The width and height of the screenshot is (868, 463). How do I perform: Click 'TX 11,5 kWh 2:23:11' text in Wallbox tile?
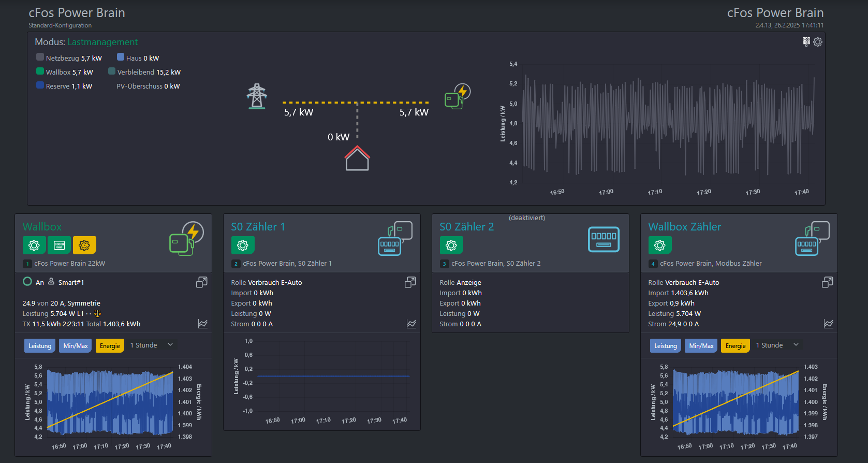53,324
